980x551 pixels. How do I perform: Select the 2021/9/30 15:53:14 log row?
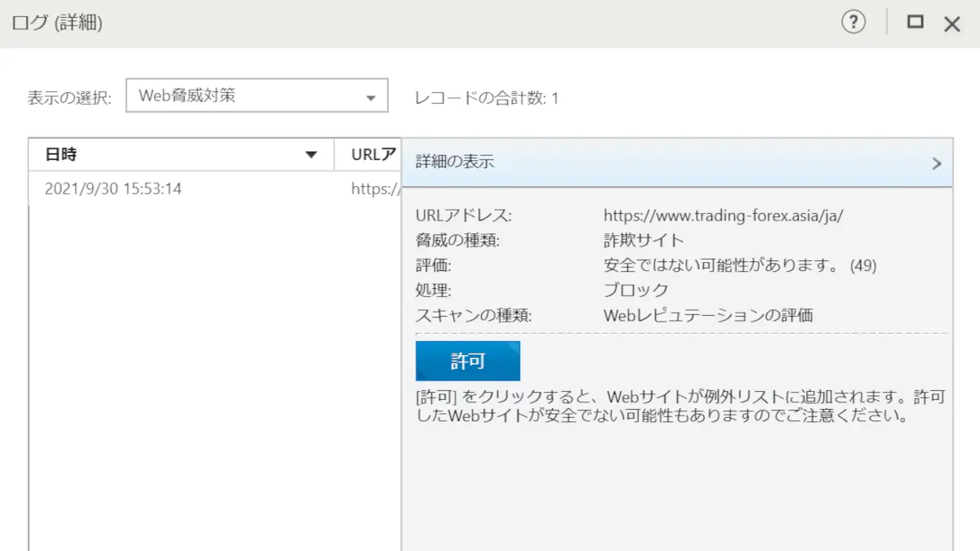pyautogui.click(x=215, y=189)
